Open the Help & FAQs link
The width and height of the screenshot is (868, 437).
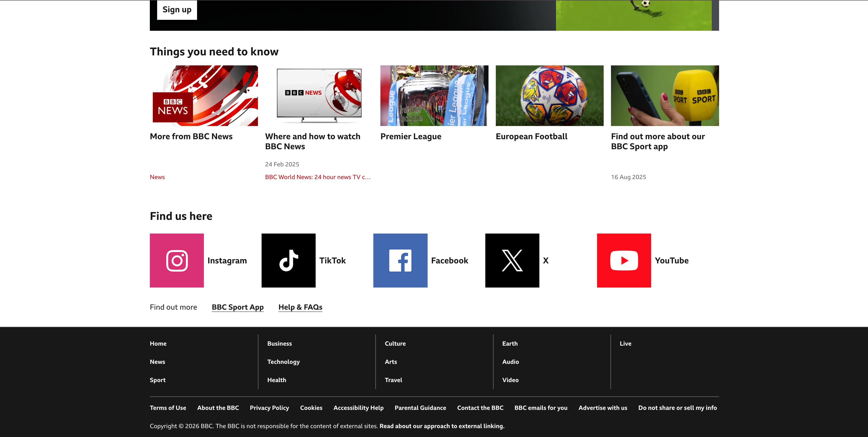coord(300,307)
